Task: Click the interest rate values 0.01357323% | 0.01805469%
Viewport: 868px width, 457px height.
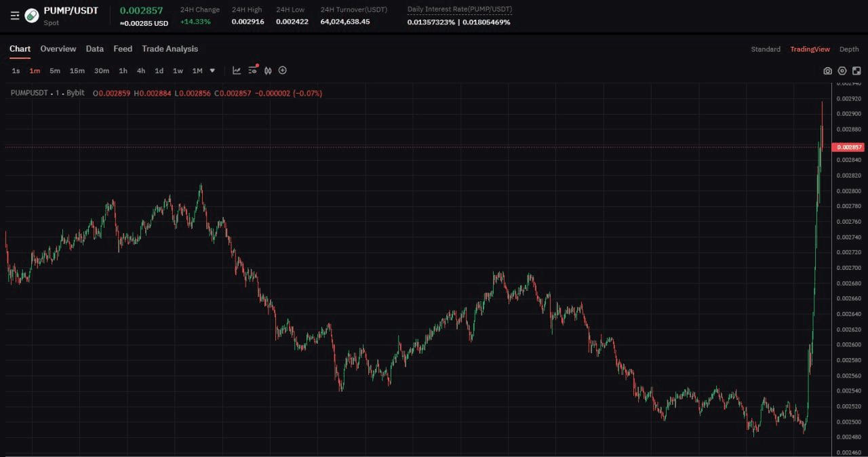Action: tap(459, 22)
